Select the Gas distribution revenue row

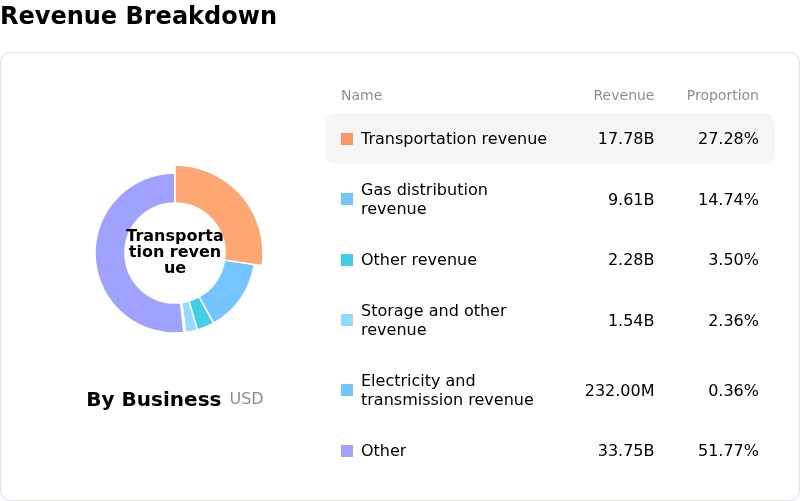pos(550,199)
